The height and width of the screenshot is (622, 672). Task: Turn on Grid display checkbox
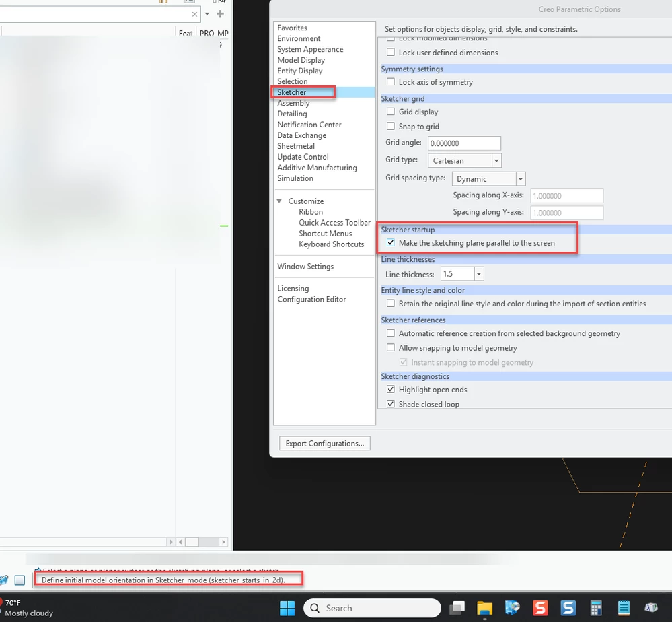tap(390, 112)
